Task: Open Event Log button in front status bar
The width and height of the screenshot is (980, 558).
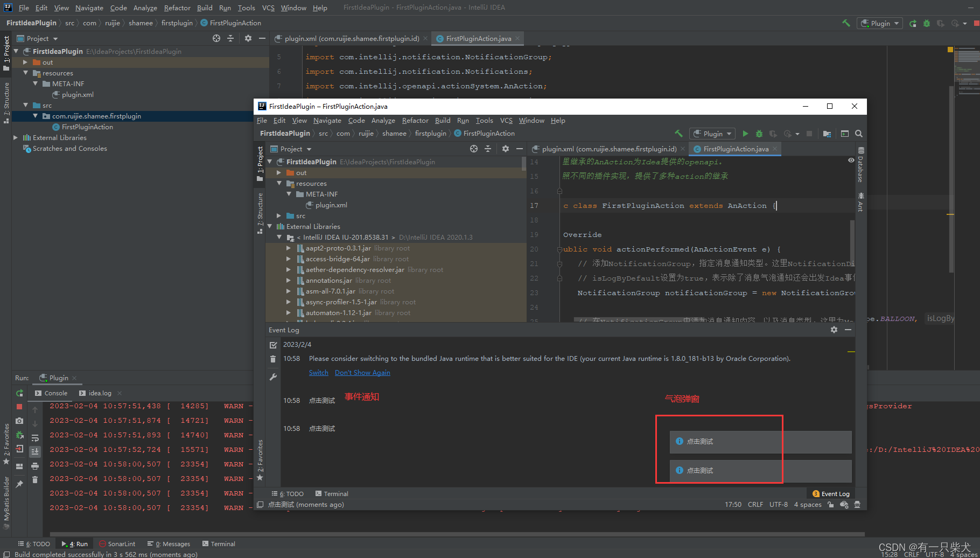Action: click(831, 494)
